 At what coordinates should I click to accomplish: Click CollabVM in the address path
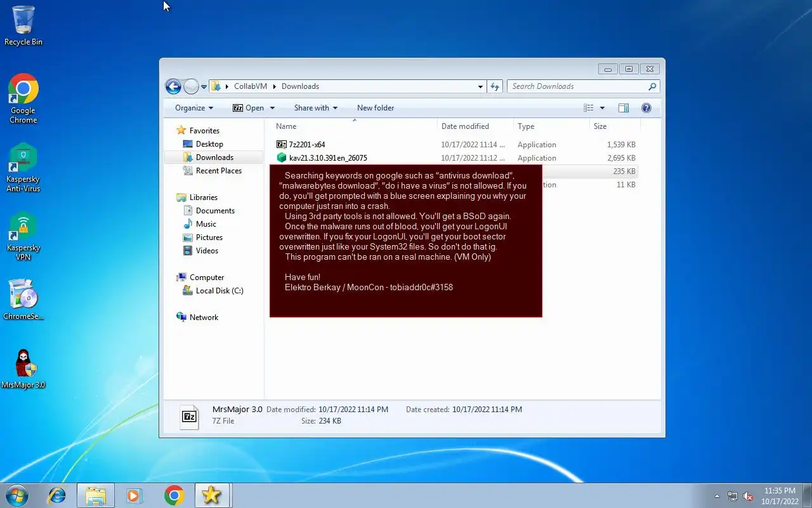coord(251,86)
